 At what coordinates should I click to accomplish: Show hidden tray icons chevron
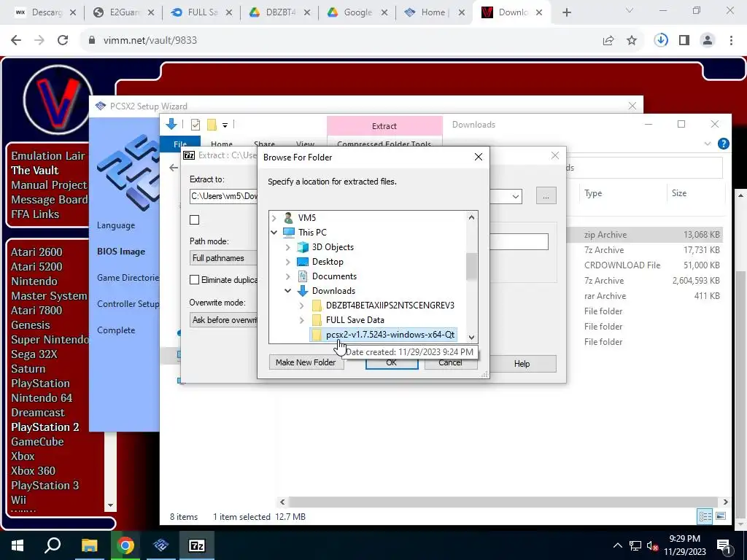tap(617, 546)
